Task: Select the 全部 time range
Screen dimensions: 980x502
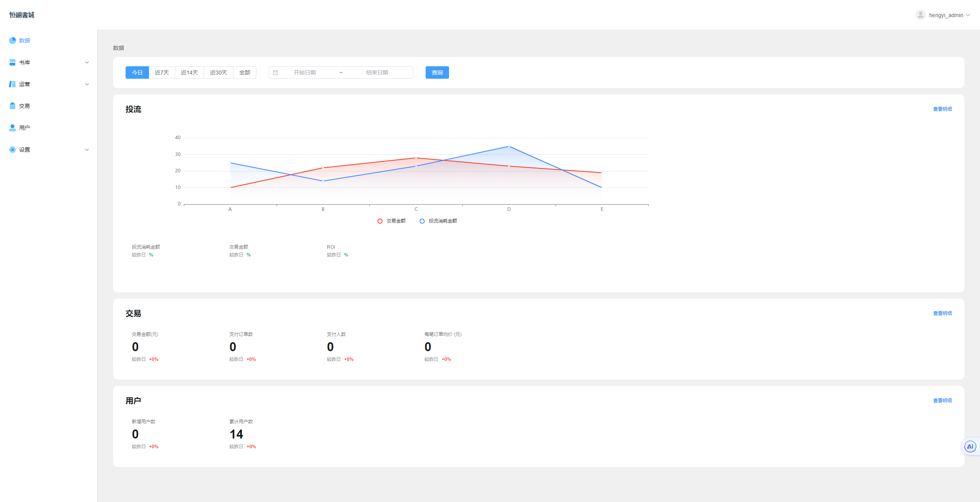Action: (x=245, y=72)
